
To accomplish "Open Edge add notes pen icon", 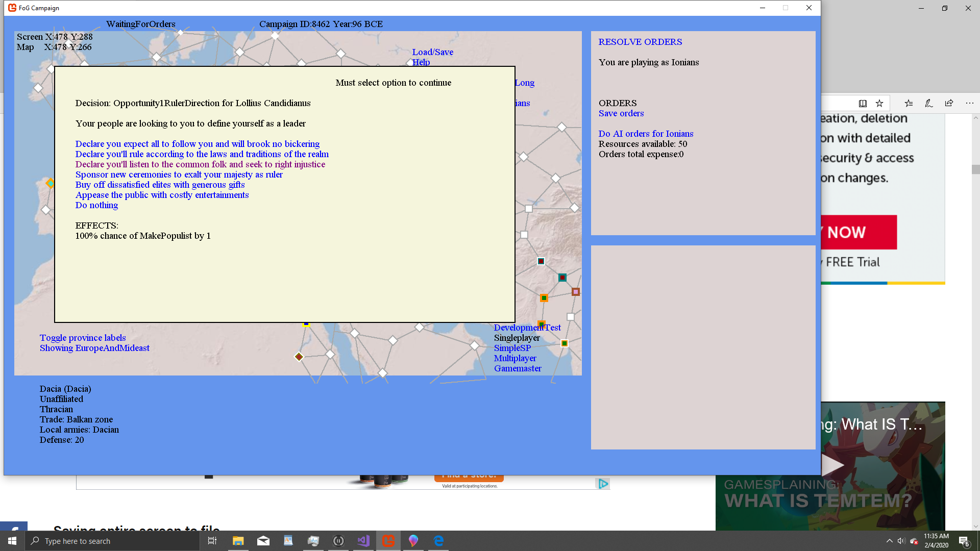I will (929, 103).
